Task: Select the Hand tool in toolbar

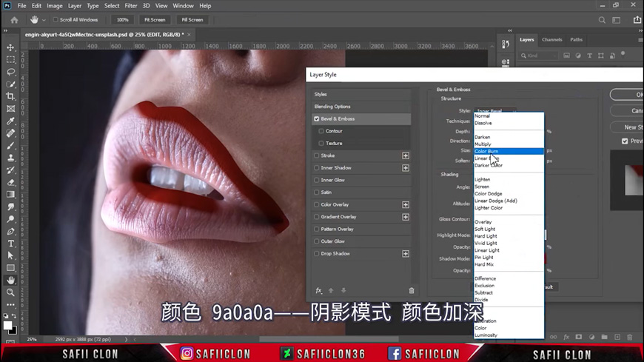Action: tap(10, 281)
